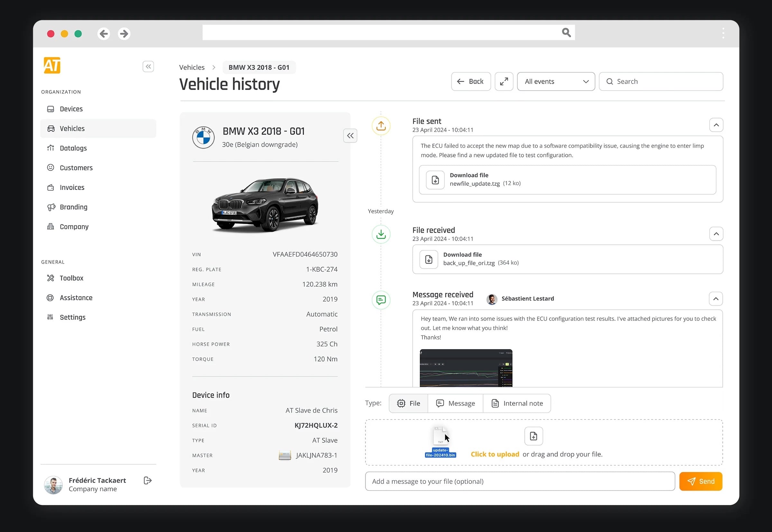This screenshot has width=772, height=532.
Task: Collapse the sidebar with double-chevron button
Action: click(148, 67)
